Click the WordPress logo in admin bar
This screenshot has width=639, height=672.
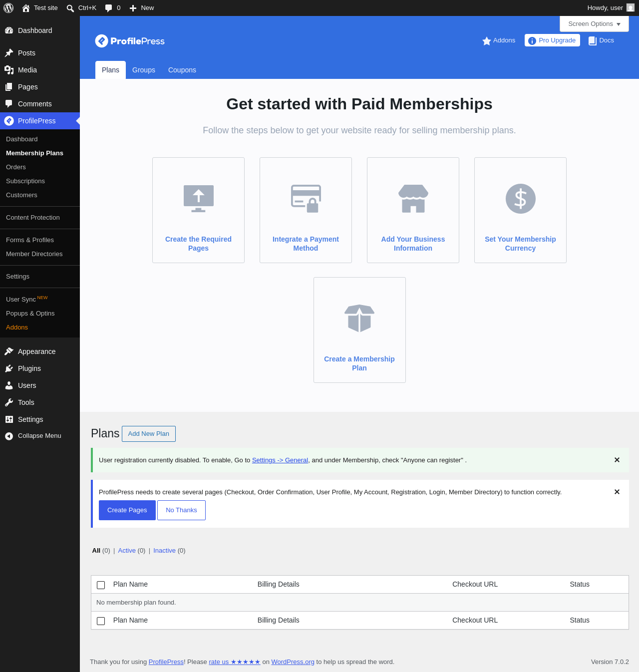point(8,8)
